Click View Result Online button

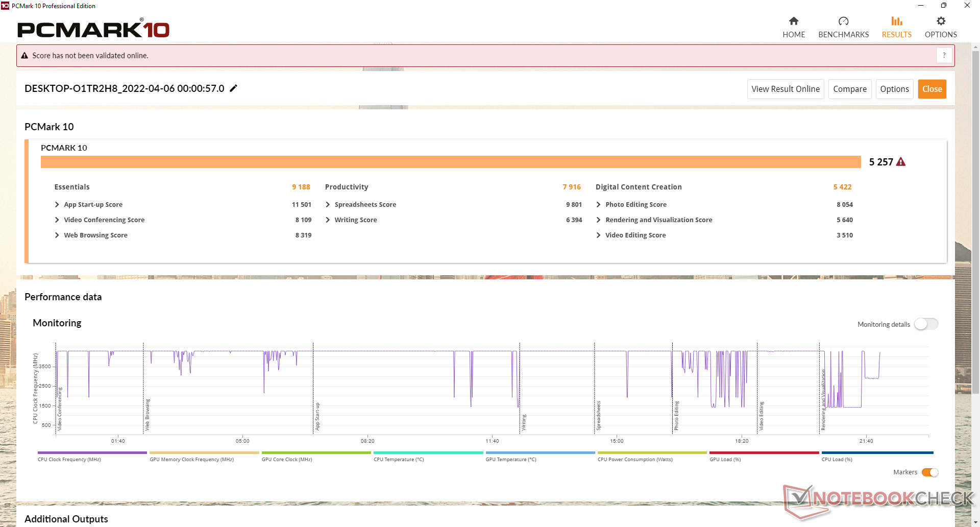tap(785, 89)
